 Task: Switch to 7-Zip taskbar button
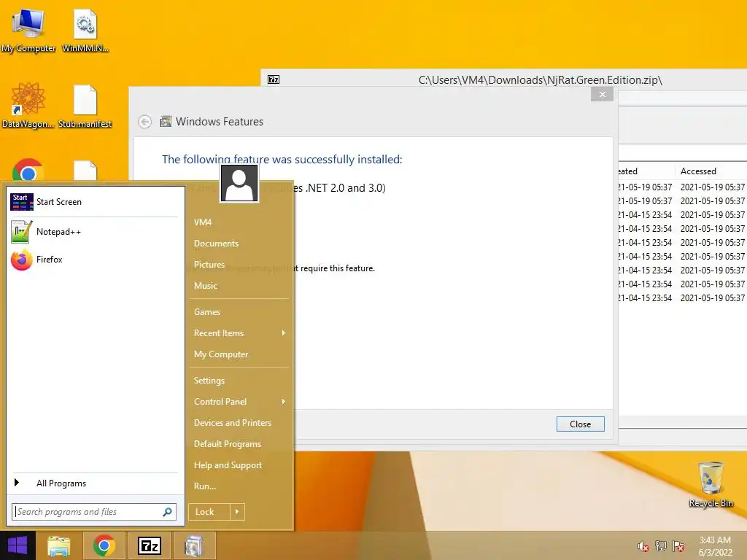tap(149, 545)
